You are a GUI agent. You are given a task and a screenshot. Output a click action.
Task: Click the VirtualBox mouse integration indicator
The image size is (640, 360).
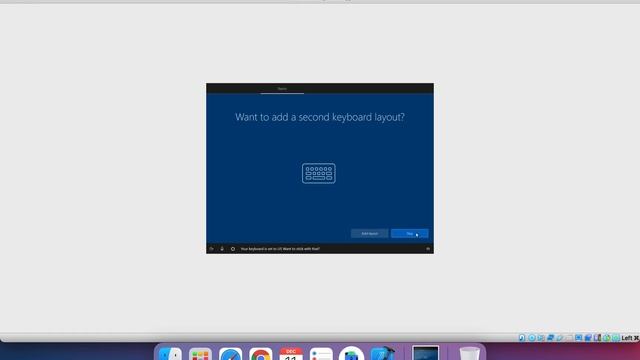tap(607, 338)
